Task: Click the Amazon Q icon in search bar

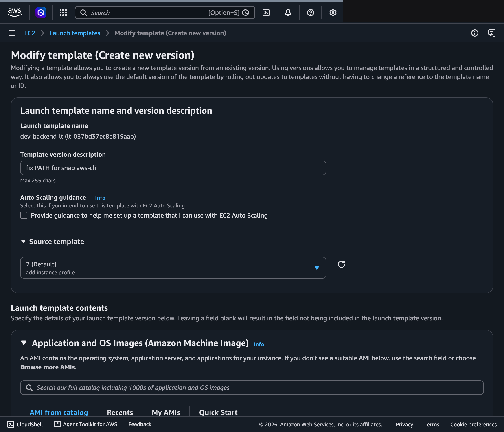Action: click(x=246, y=13)
